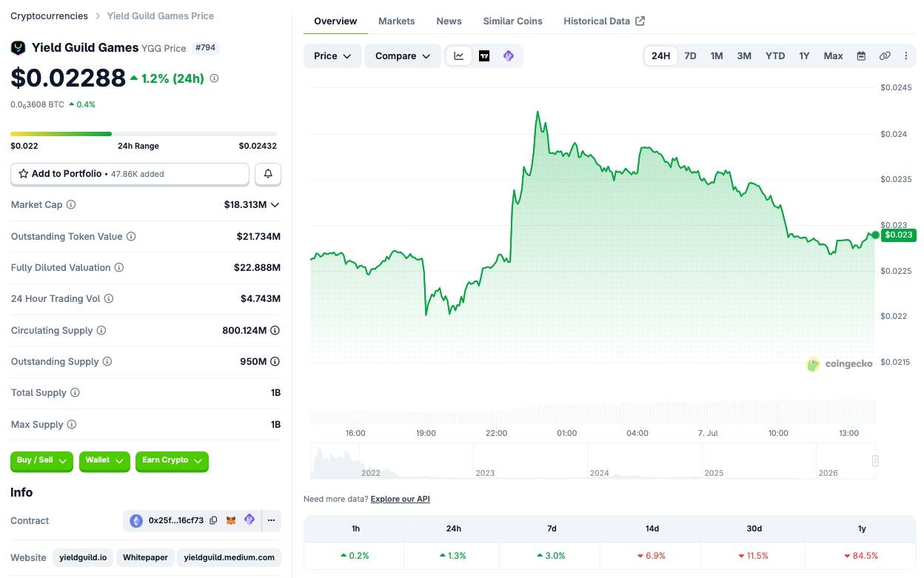Click the $4.743M trading volume value
The height and width of the screenshot is (578, 924).
coord(261,298)
